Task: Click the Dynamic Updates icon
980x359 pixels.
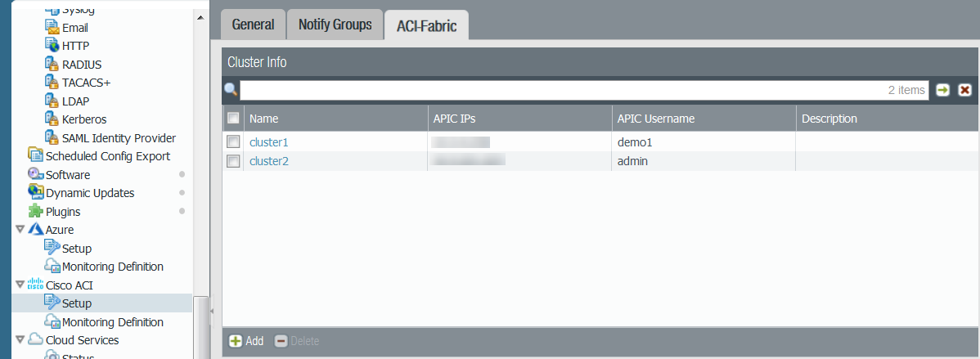Action: pos(36,193)
